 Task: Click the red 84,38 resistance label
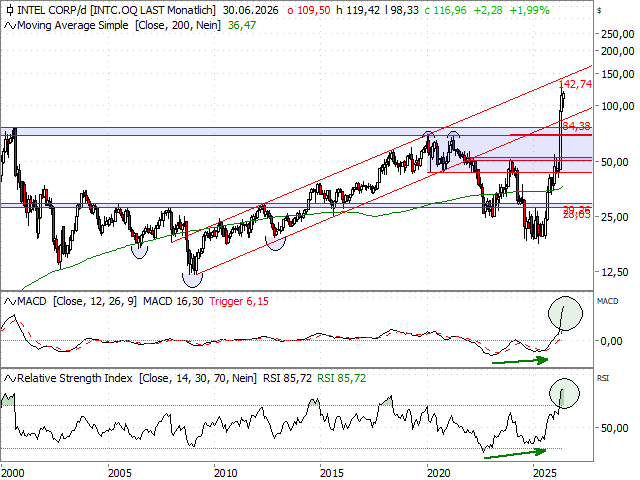click(x=576, y=127)
